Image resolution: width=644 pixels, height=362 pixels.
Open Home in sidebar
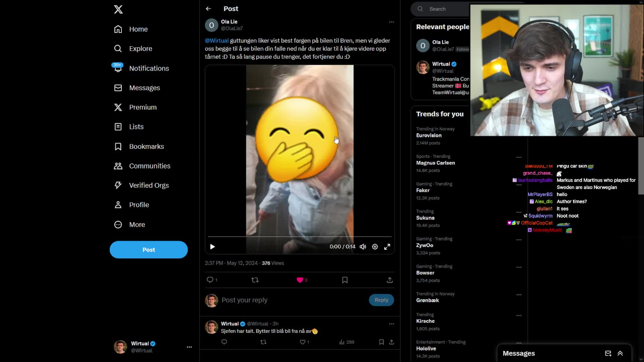coord(131,29)
